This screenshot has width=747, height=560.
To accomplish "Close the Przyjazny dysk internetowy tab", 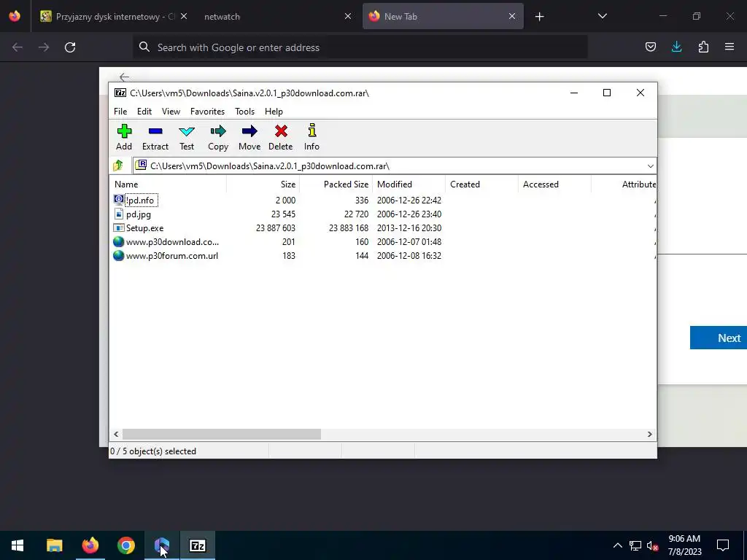I will tap(184, 16).
